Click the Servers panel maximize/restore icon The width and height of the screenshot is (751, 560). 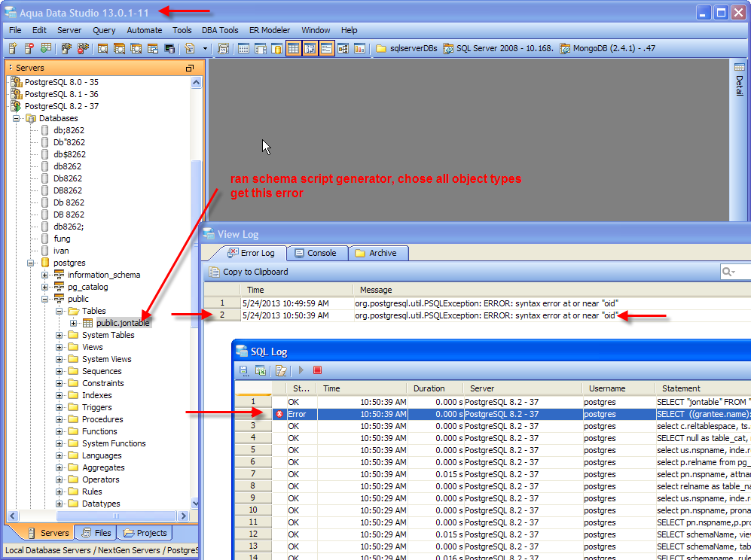coord(190,68)
